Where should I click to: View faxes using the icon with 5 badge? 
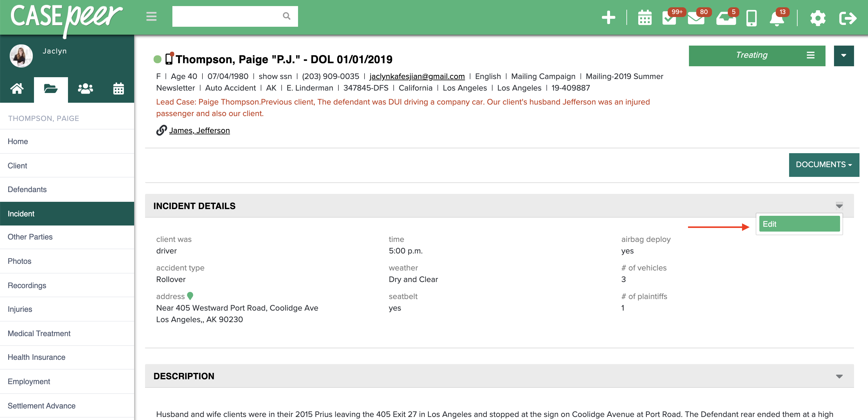tap(726, 19)
